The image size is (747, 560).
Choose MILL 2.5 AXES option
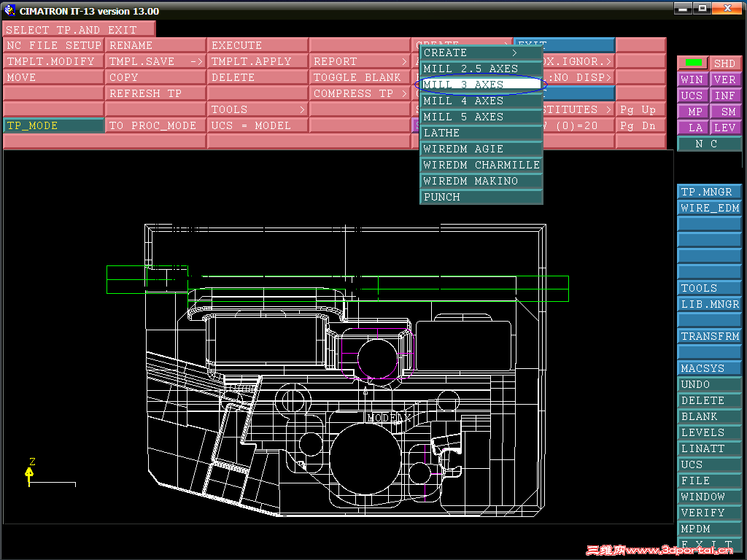(x=481, y=69)
